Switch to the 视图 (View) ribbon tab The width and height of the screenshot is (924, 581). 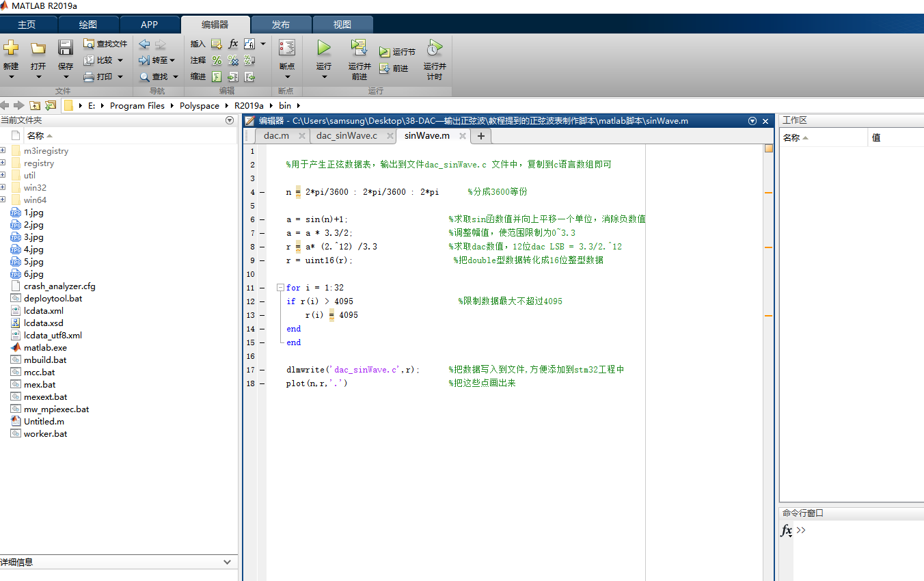click(x=342, y=25)
